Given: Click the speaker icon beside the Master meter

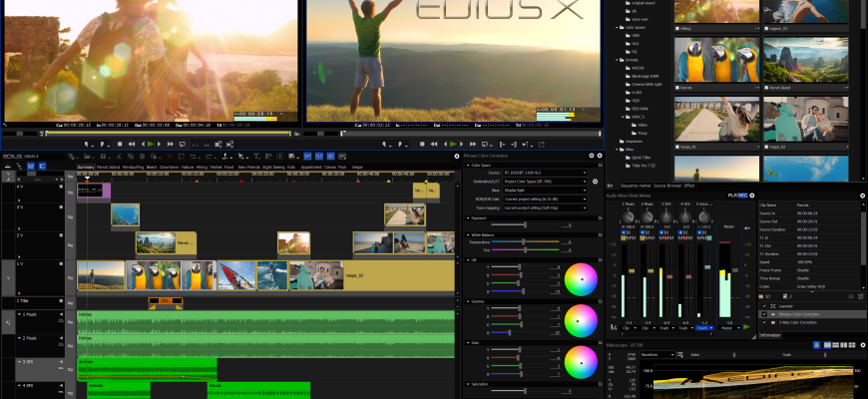Looking at the screenshot, I should click(746, 228).
